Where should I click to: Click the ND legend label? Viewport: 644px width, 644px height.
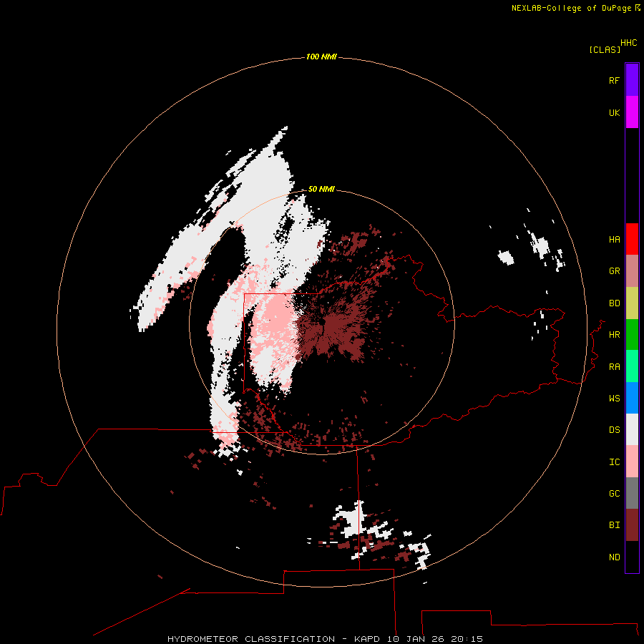point(614,557)
